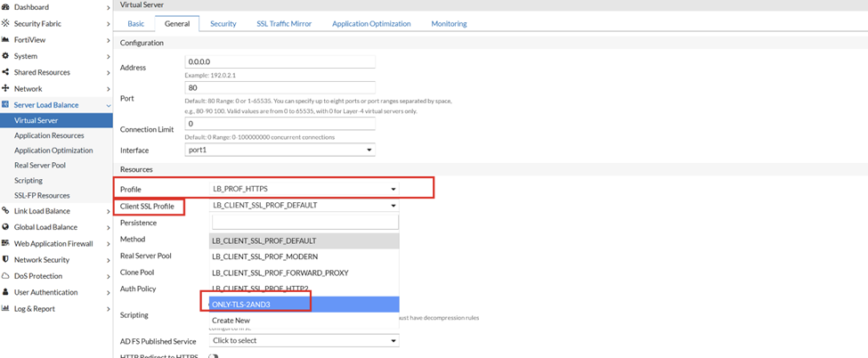This screenshot has width=868, height=358.
Task: Click the DoS Protection cloud icon
Action: pyautogui.click(x=5, y=276)
